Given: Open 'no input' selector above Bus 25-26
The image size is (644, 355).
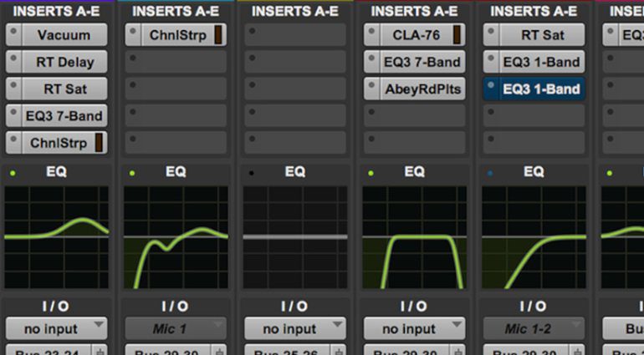Looking at the screenshot, I should coord(295,329).
